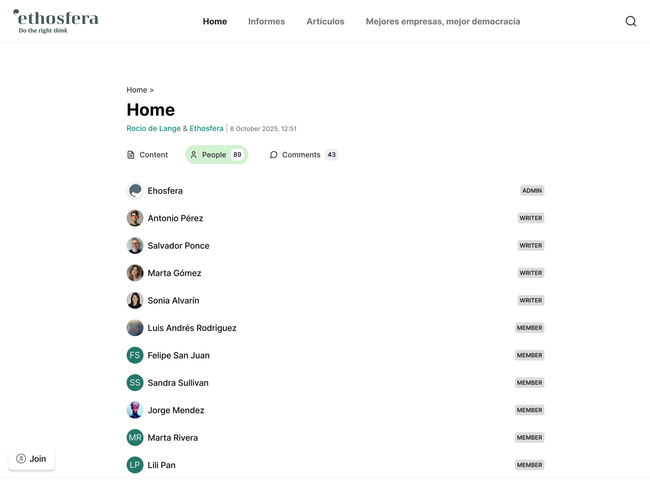Switch to the Content tab
Image resolution: width=650 pixels, height=480 pixels.
147,155
